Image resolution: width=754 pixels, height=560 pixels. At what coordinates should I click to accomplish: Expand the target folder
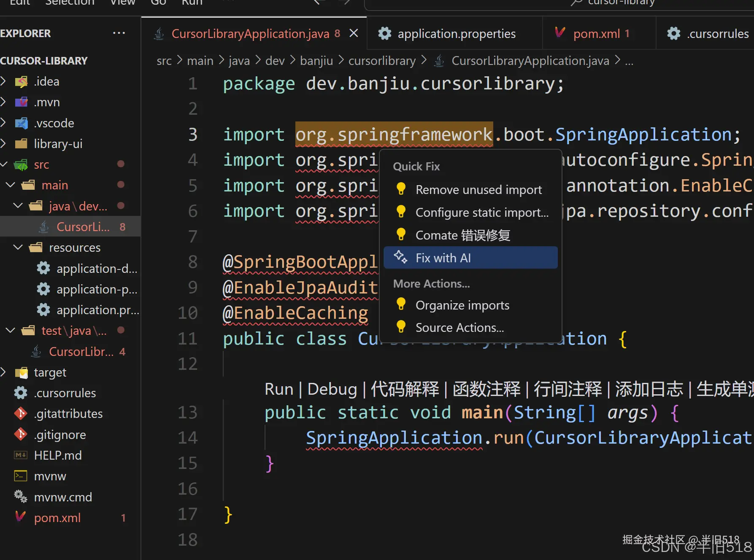[x=3, y=372]
